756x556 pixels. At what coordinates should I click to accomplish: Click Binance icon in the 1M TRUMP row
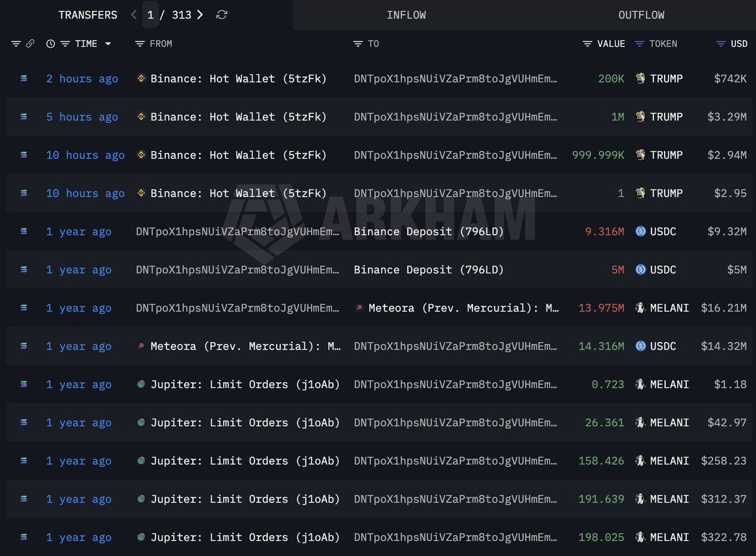click(x=142, y=116)
